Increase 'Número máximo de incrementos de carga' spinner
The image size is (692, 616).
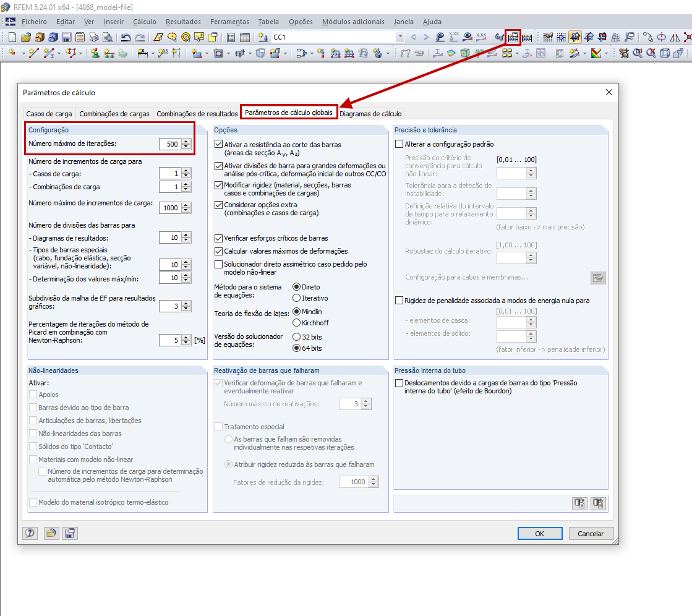pos(186,205)
